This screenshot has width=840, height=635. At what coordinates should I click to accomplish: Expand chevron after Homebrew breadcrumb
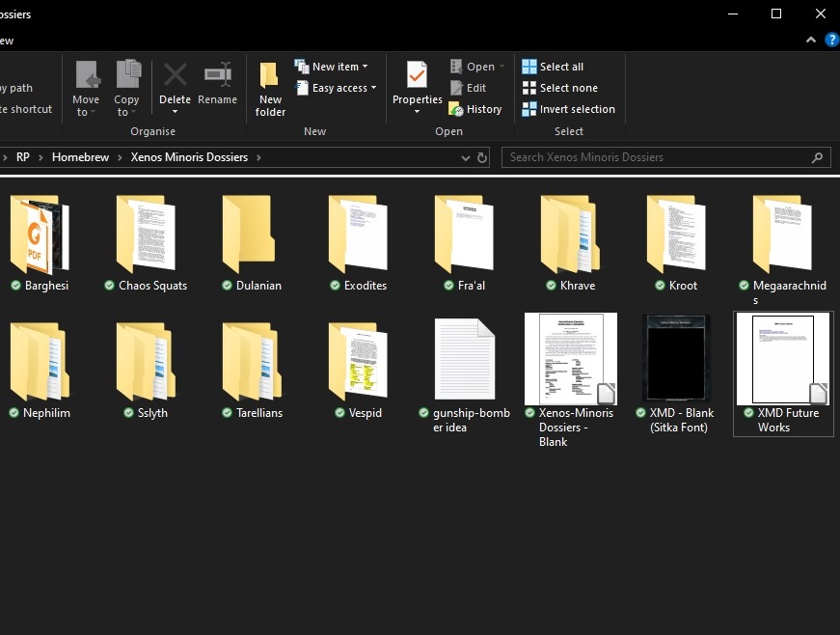pyautogui.click(x=120, y=157)
